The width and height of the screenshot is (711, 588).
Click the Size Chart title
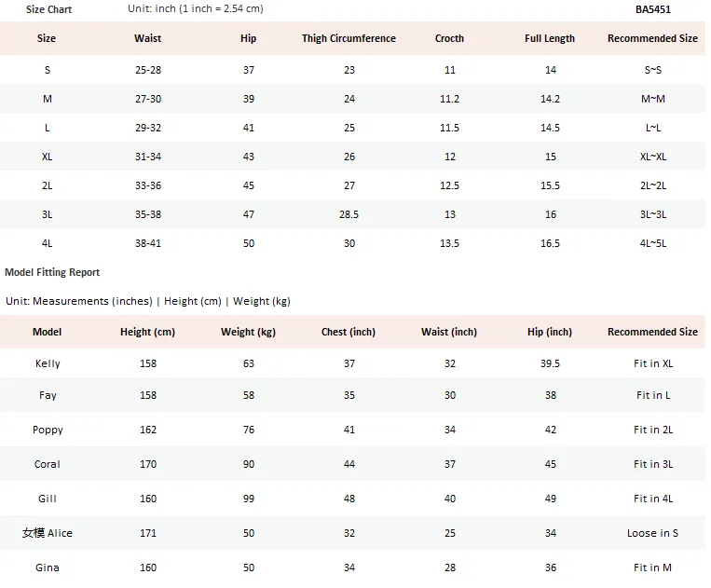(48, 9)
